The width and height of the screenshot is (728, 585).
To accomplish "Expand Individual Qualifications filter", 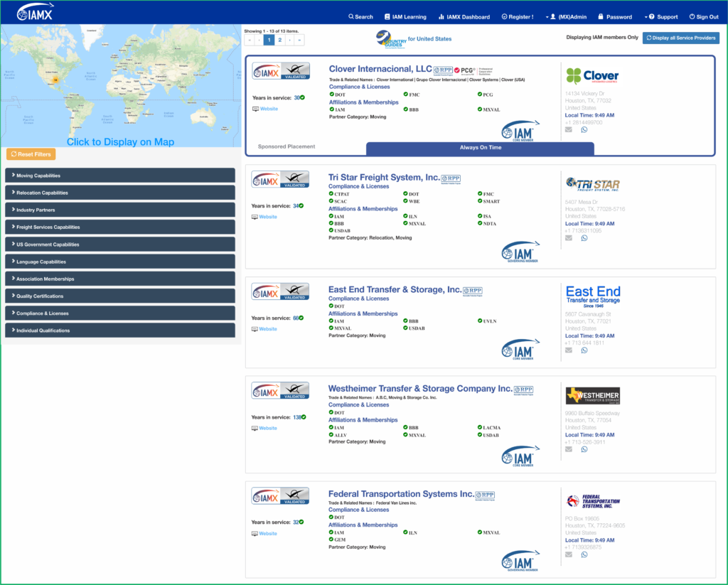I will pyautogui.click(x=120, y=331).
